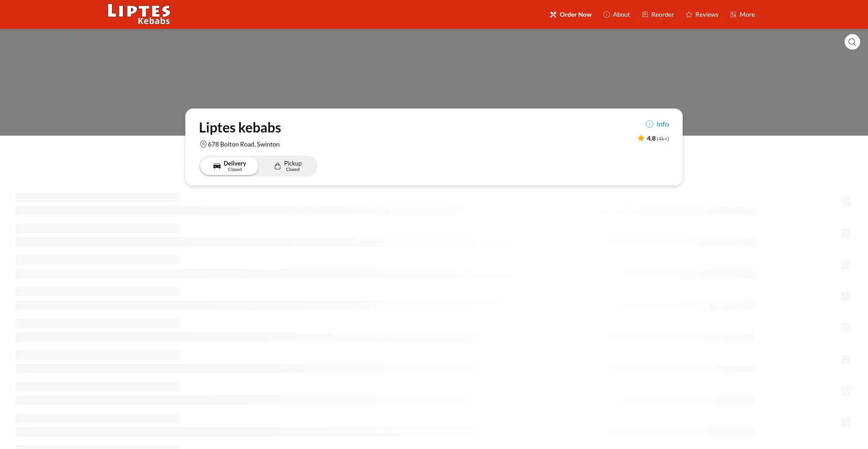The image size is (868, 449).
Task: Click the star outline icon beside Reviews
Action: [689, 14]
